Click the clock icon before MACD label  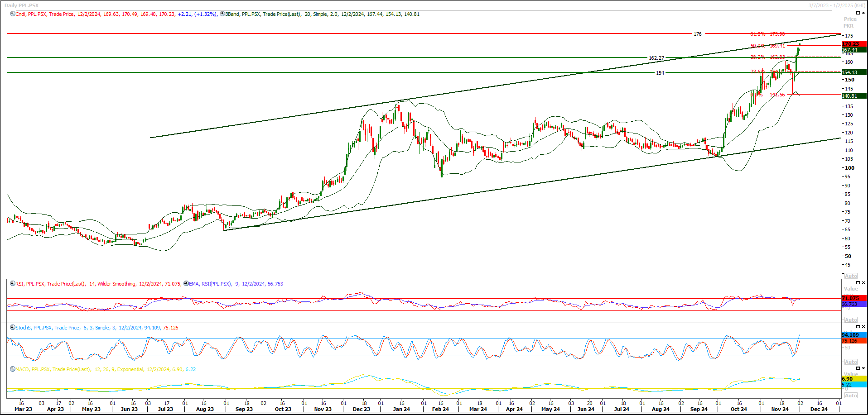click(x=13, y=369)
